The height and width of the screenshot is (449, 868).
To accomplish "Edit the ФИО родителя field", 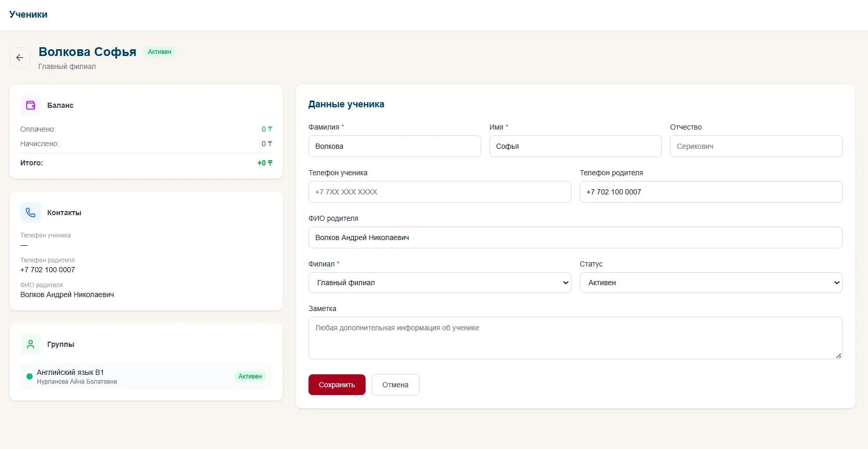I will tap(575, 237).
